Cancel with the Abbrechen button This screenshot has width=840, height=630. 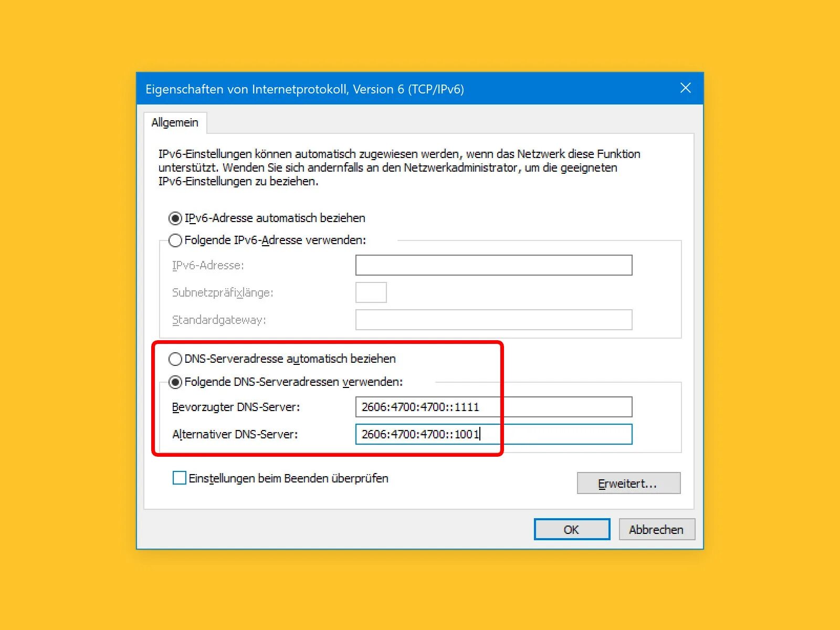click(657, 529)
